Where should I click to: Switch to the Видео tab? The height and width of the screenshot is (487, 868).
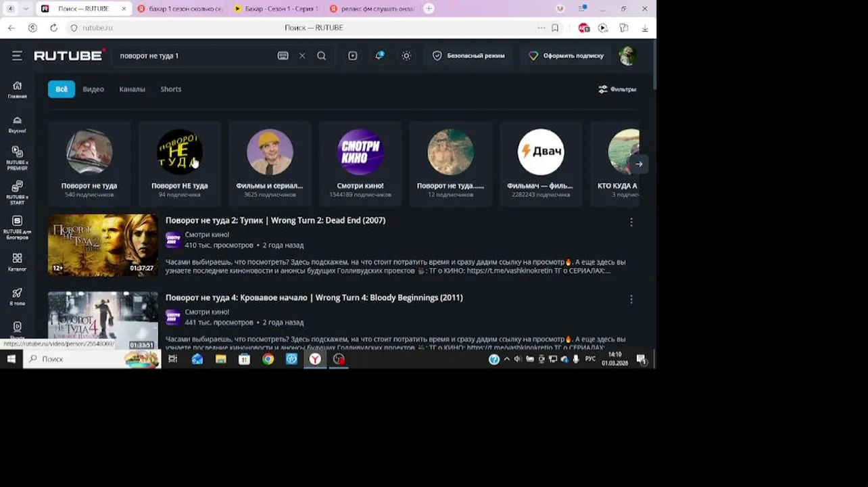coord(93,89)
